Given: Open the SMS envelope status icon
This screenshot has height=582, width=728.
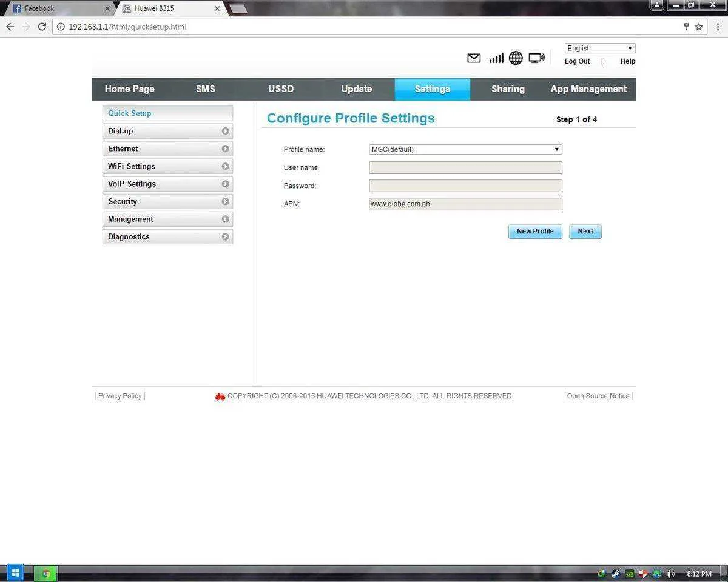Looking at the screenshot, I should click(474, 58).
